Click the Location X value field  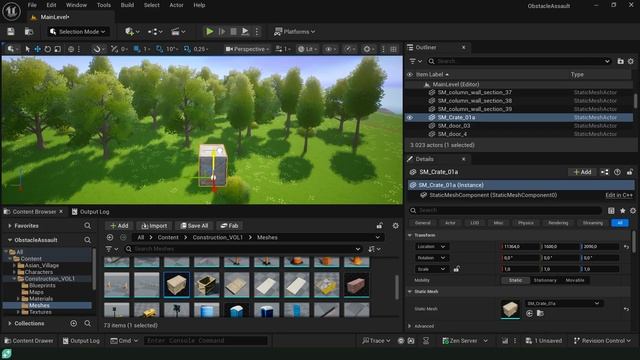pos(520,247)
